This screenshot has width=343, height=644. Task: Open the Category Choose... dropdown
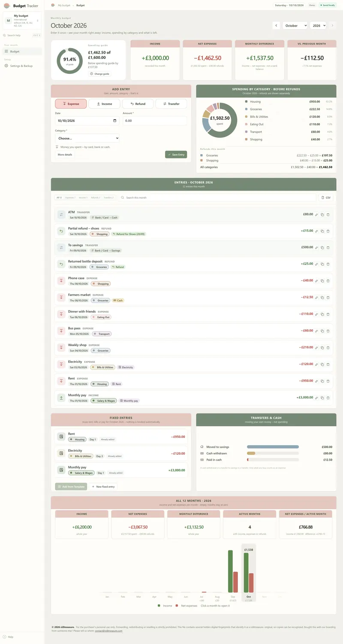(x=87, y=138)
